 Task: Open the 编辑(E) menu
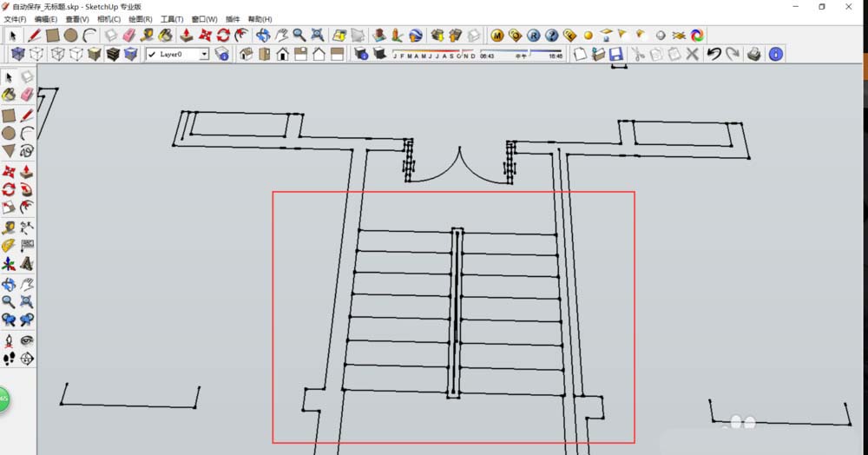click(46, 19)
